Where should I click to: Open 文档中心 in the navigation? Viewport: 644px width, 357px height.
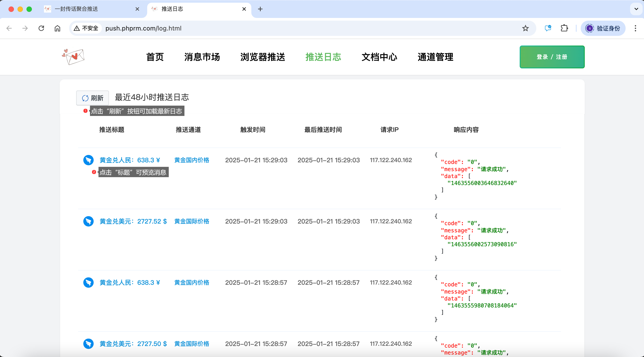point(379,57)
